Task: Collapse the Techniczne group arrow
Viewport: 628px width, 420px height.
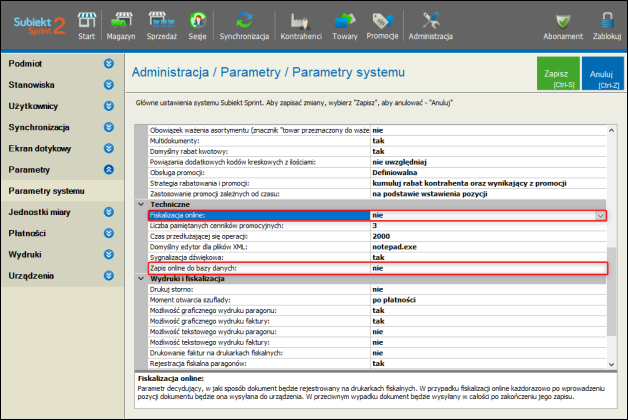Action: click(141, 204)
